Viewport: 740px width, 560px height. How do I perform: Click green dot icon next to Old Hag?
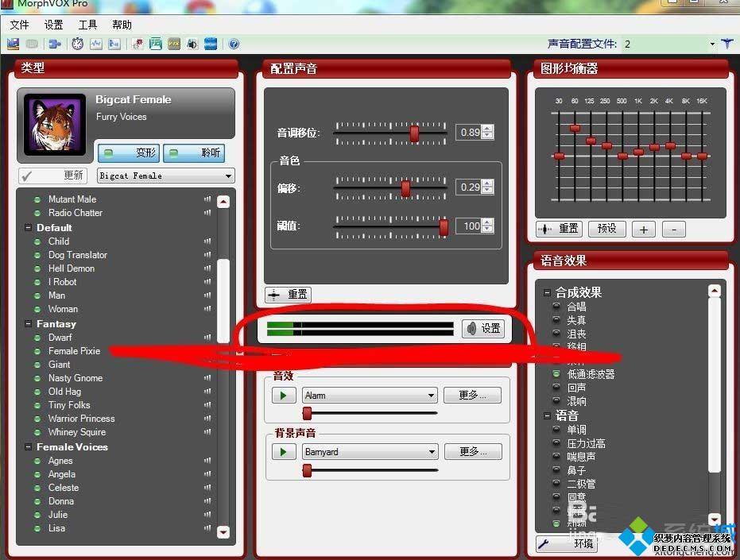click(37, 392)
